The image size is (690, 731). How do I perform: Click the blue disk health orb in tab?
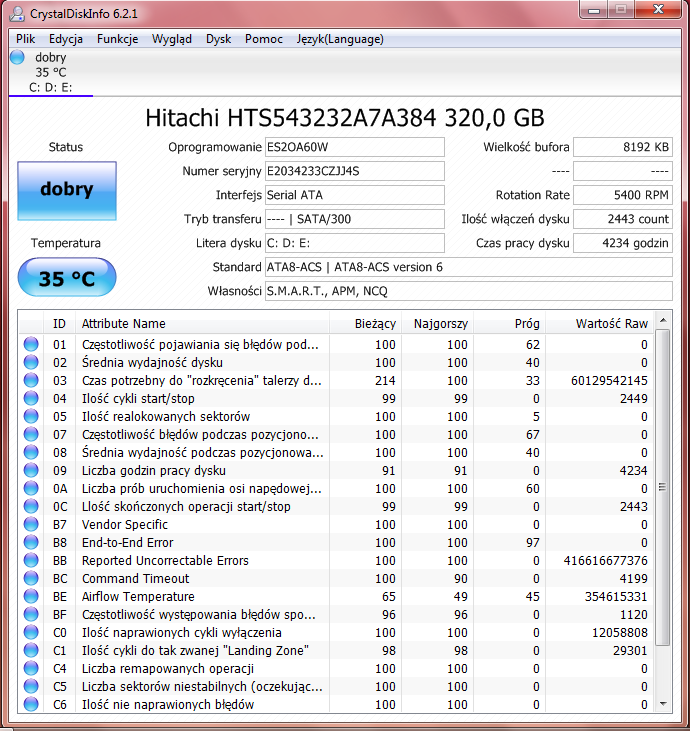click(17, 57)
